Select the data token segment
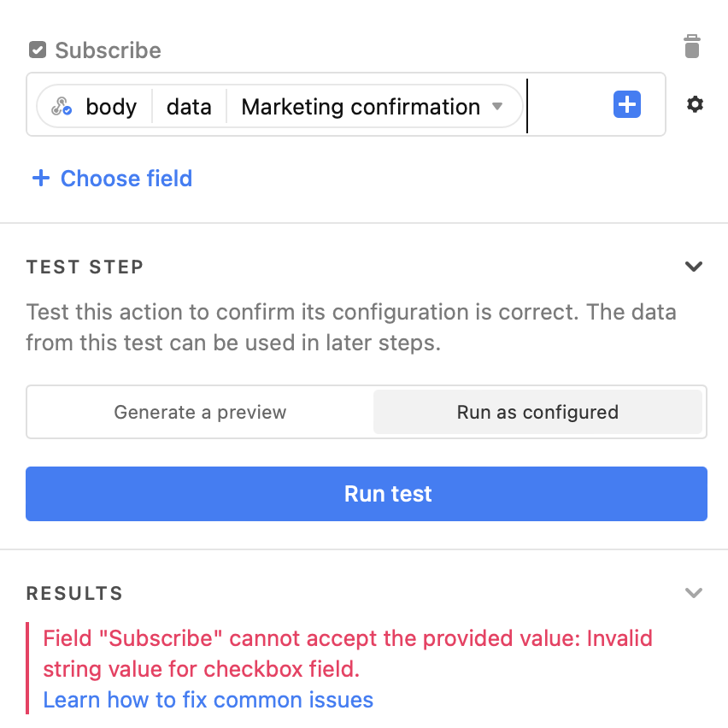Viewport: 728px width, 728px height. click(x=189, y=107)
